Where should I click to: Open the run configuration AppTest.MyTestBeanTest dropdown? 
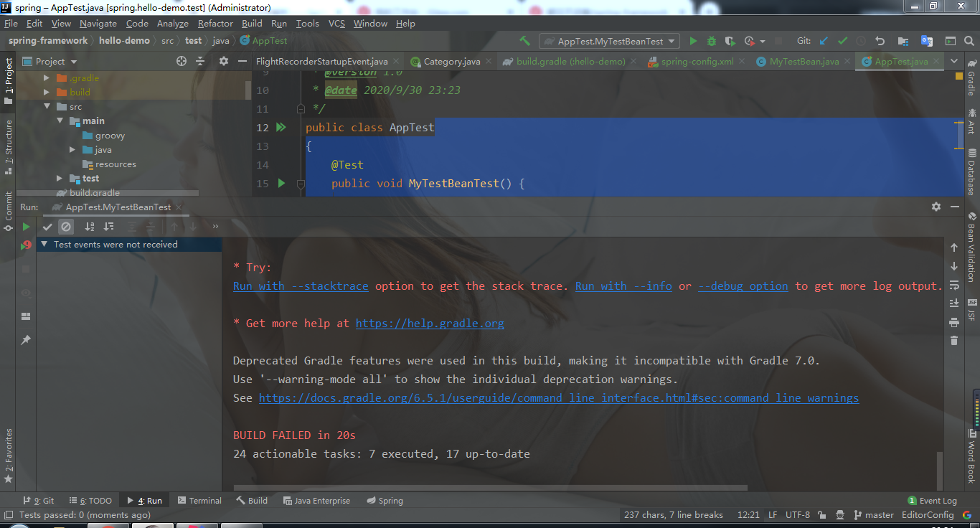click(x=610, y=41)
